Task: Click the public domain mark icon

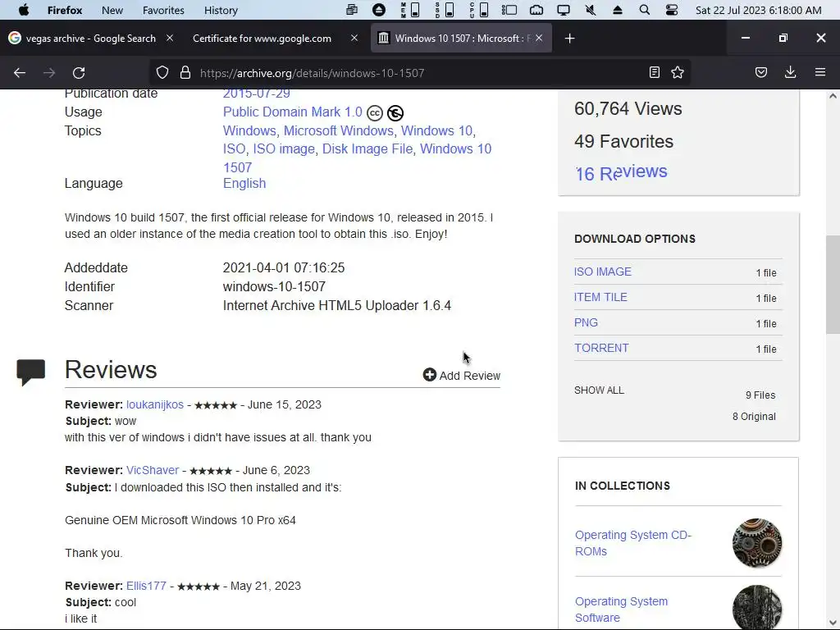Action: [x=395, y=113]
